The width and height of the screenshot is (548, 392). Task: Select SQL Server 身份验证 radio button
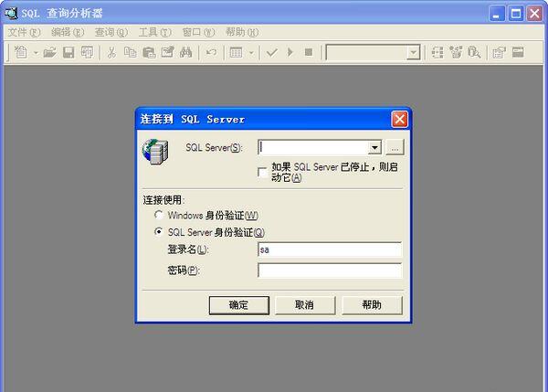click(159, 231)
